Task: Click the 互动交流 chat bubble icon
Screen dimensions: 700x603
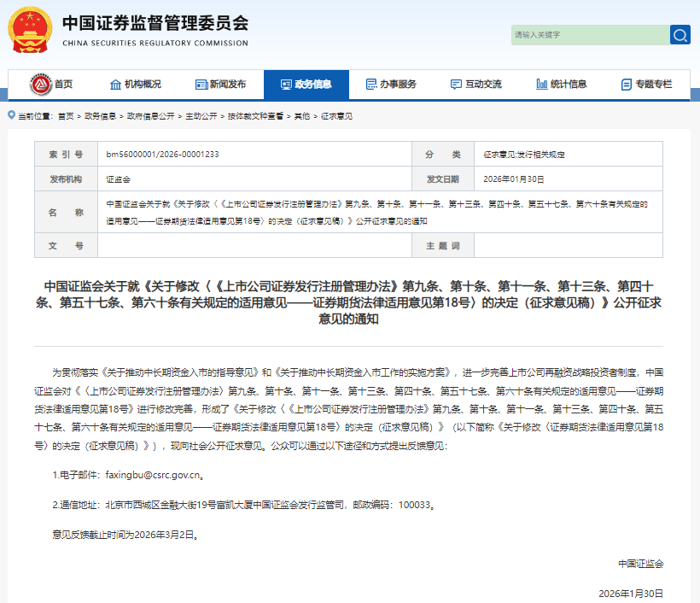Action: click(x=456, y=85)
